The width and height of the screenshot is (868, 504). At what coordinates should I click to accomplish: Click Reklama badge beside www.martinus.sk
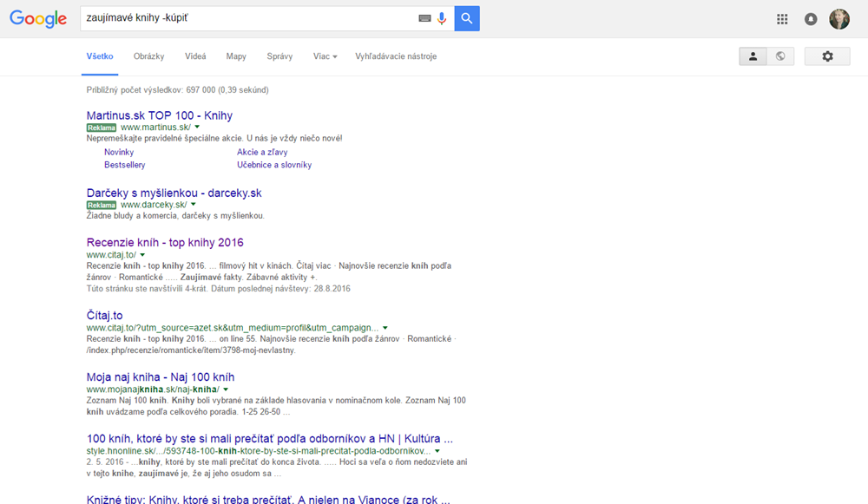(x=102, y=128)
